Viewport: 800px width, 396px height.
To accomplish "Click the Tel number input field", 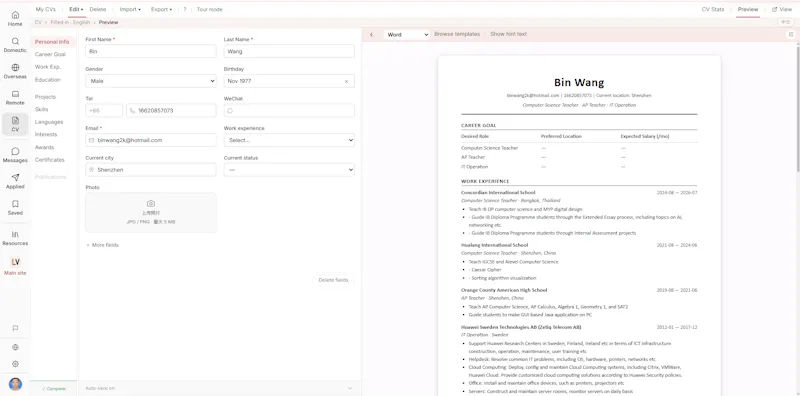I will tap(171, 111).
